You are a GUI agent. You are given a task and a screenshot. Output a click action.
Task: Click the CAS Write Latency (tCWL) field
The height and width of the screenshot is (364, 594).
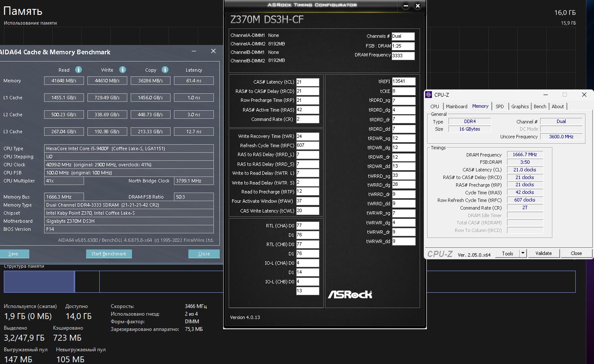coord(307,211)
